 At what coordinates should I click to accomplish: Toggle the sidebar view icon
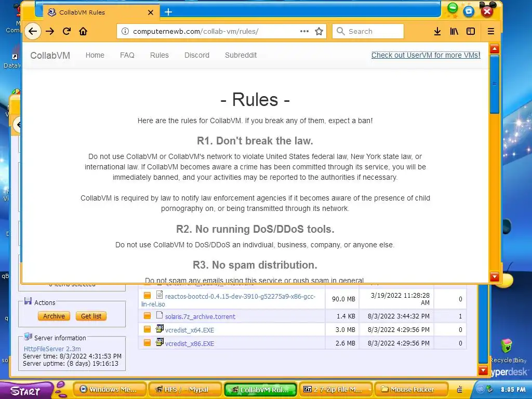click(471, 31)
